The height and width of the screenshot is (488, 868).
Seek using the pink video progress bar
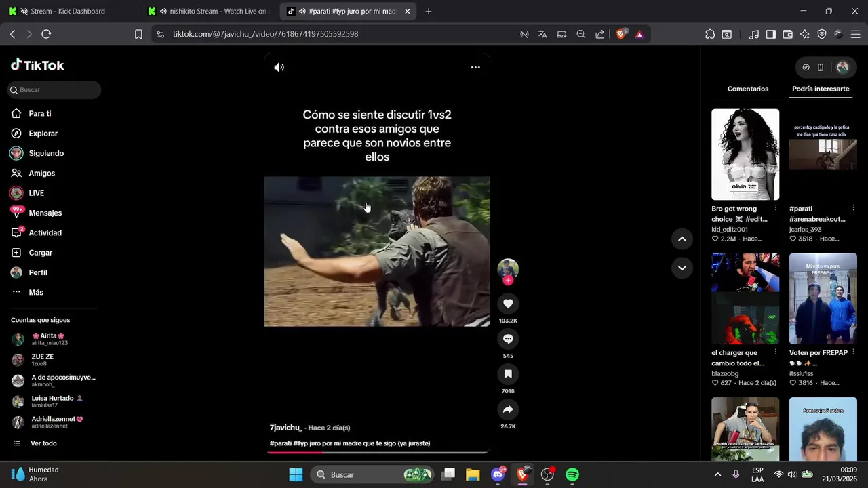377,452
